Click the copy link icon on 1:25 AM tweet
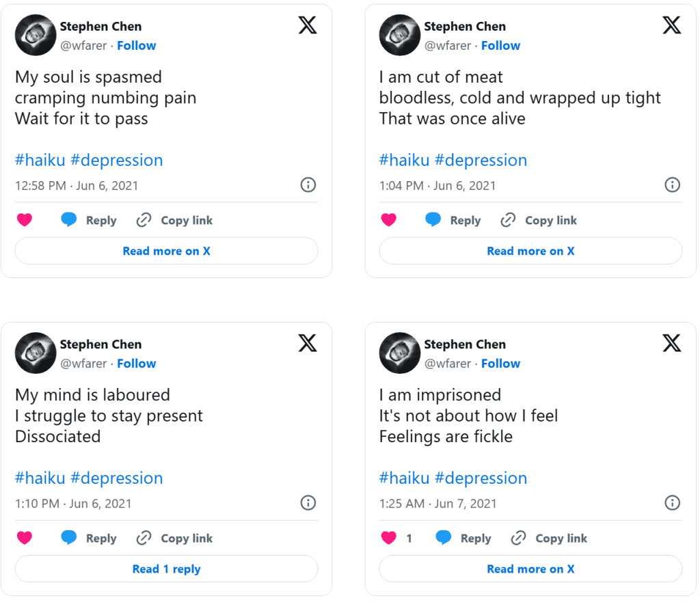The image size is (700, 602). (519, 538)
